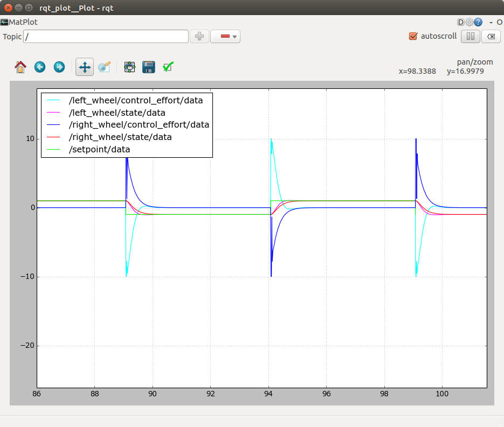
Task: Select the zoom-to-rectangle tool
Action: (105, 67)
